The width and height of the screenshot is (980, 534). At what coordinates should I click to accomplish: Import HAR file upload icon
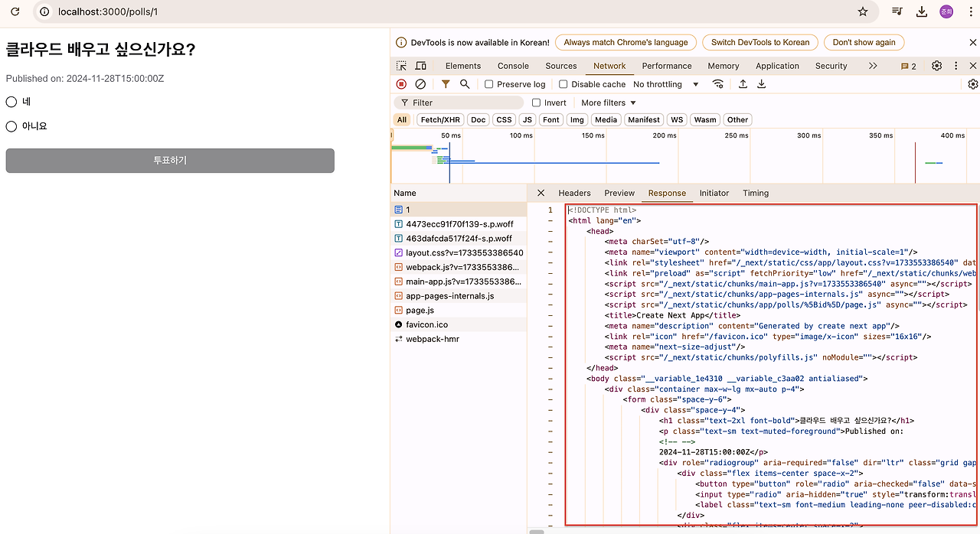coord(743,84)
